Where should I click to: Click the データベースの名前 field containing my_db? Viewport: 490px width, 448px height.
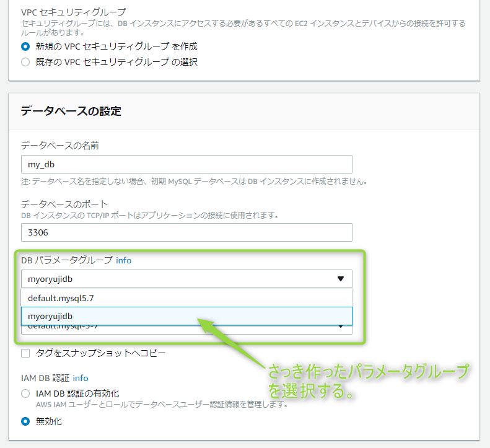pyautogui.click(x=186, y=164)
